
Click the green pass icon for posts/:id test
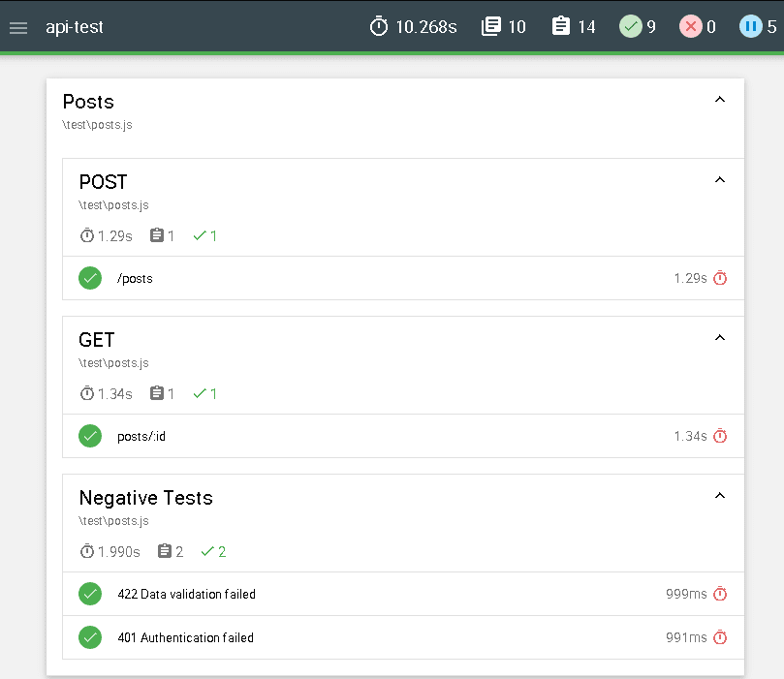(90, 436)
